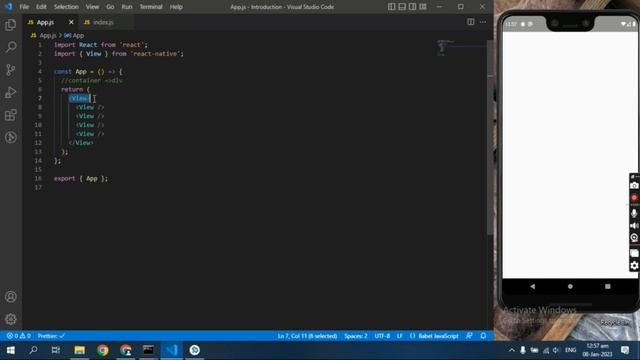Open the View menu
This screenshot has width=640, height=360.
(92, 7)
